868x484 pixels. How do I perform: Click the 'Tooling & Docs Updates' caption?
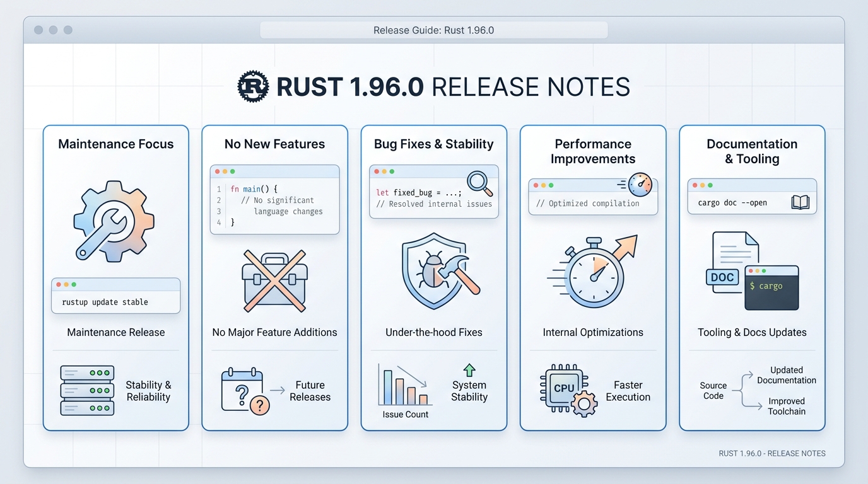(x=752, y=332)
